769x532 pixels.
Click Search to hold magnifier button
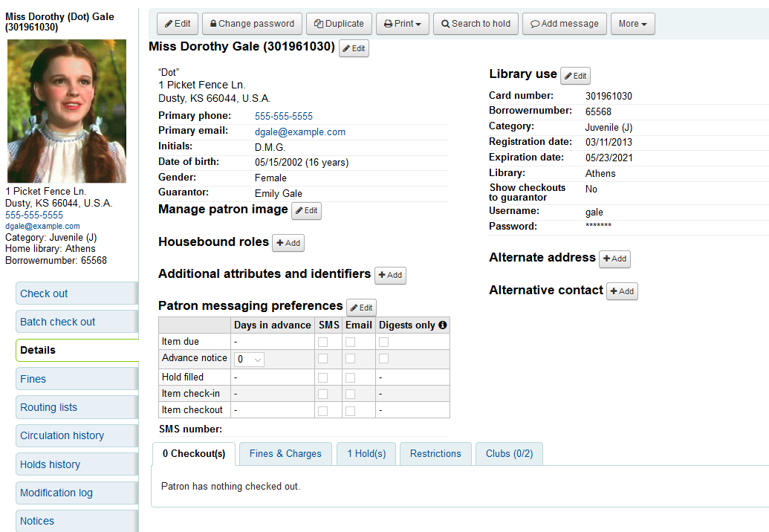tap(476, 24)
